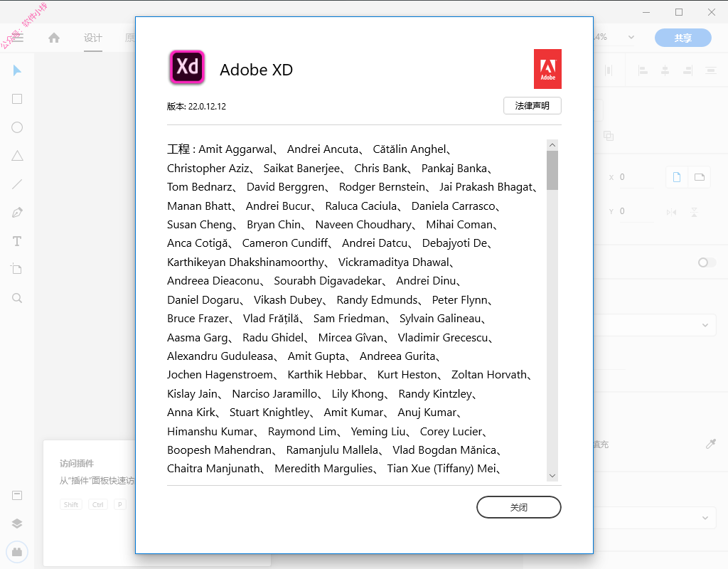
Task: Close the dialog with 关闭
Action: 519,507
